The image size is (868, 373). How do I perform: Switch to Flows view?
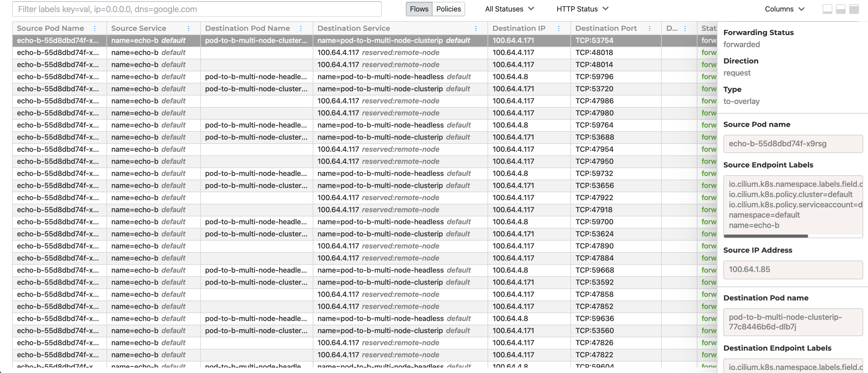click(x=419, y=9)
